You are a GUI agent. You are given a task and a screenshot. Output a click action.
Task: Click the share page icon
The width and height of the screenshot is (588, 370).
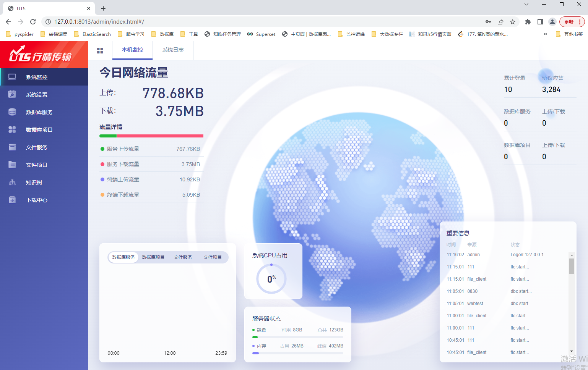(500, 22)
